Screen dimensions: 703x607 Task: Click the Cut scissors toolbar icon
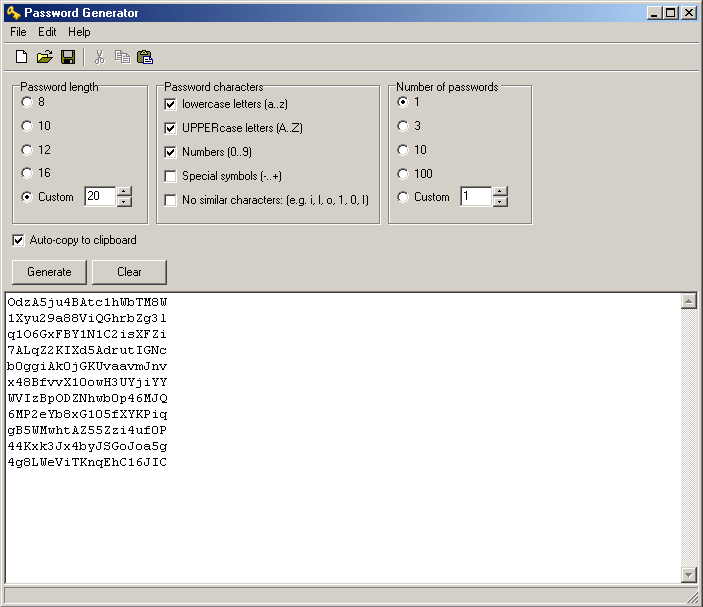point(100,57)
